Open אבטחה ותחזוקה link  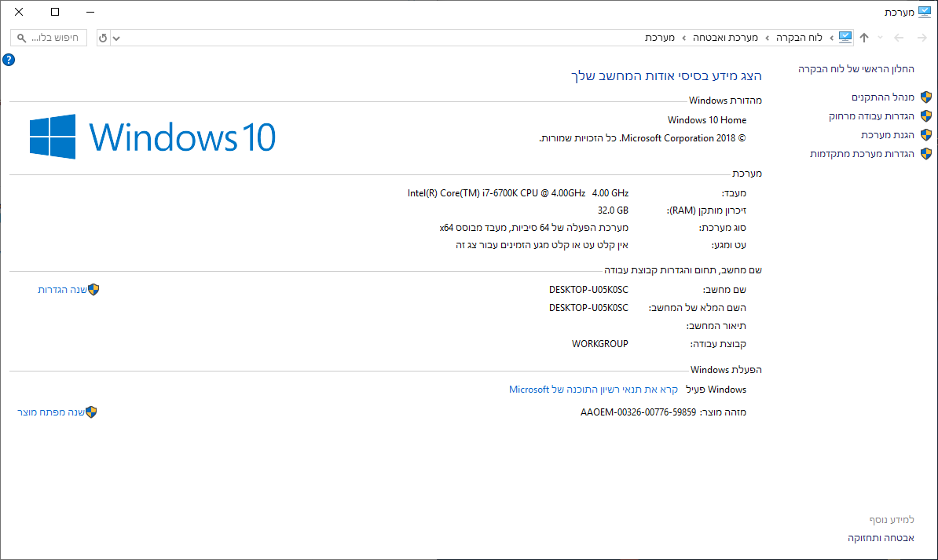(x=881, y=538)
